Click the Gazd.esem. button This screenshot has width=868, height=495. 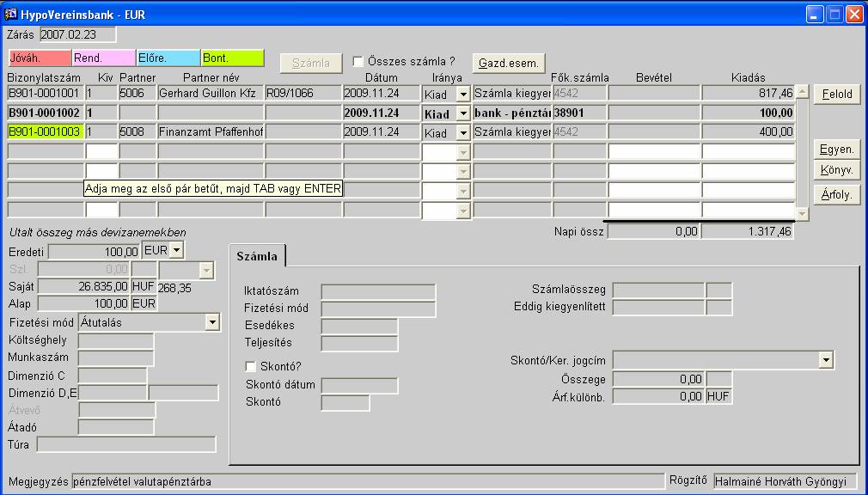coord(509,63)
